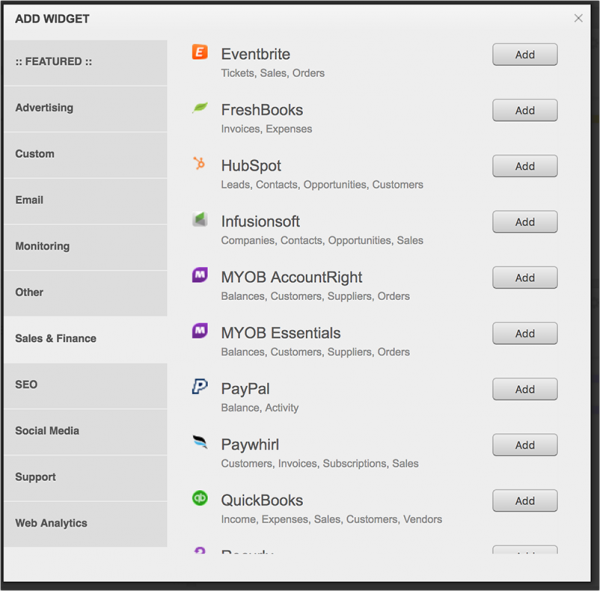The width and height of the screenshot is (600, 591).
Task: Click the PayPal logo icon
Action: coord(200,387)
